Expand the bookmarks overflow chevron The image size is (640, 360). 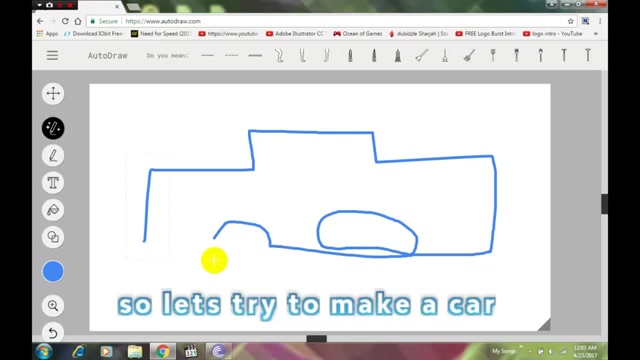point(596,34)
